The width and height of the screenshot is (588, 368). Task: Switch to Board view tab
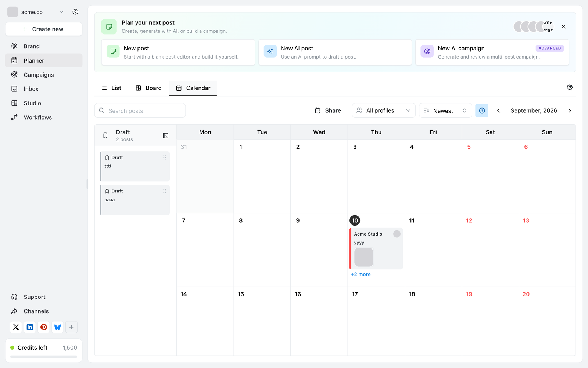point(148,88)
